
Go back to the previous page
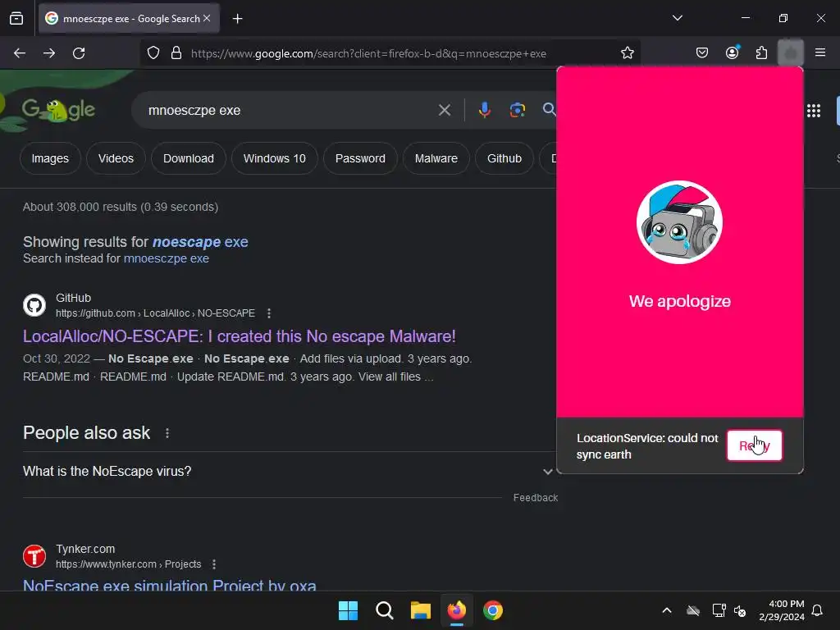click(20, 53)
